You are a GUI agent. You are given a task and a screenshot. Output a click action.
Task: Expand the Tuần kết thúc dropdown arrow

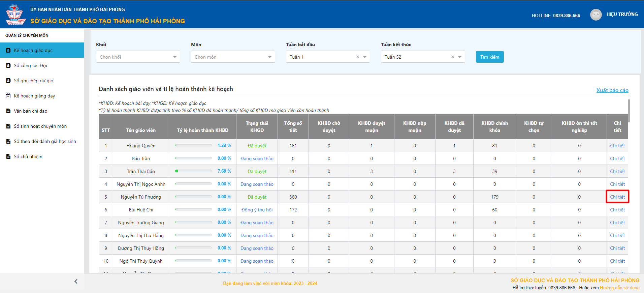coord(460,57)
